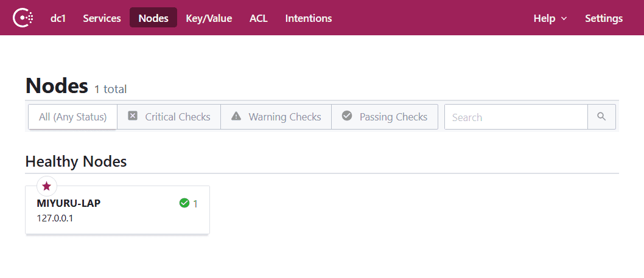Screen dimensions: 644x278
Task: Open the dc1 datacenter selector
Action: 58,18
